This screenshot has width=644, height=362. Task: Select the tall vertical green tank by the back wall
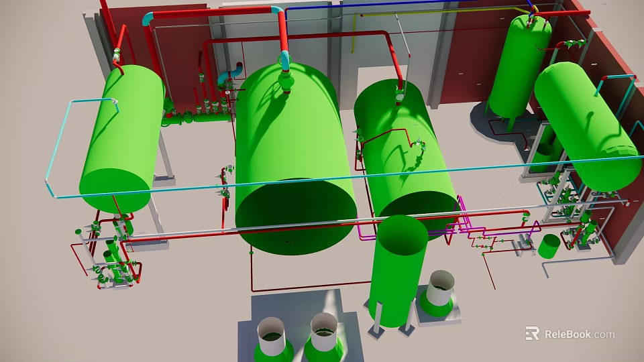coord(519,68)
